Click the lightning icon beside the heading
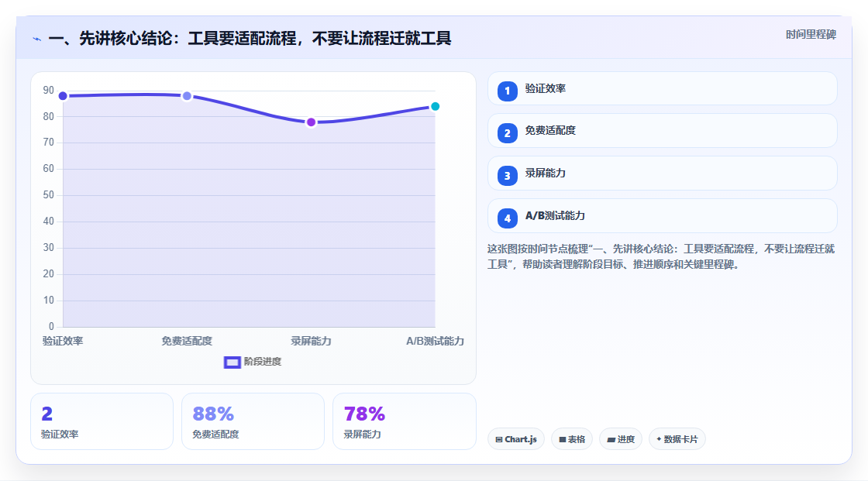Image resolution: width=868 pixels, height=481 pixels. [37, 40]
